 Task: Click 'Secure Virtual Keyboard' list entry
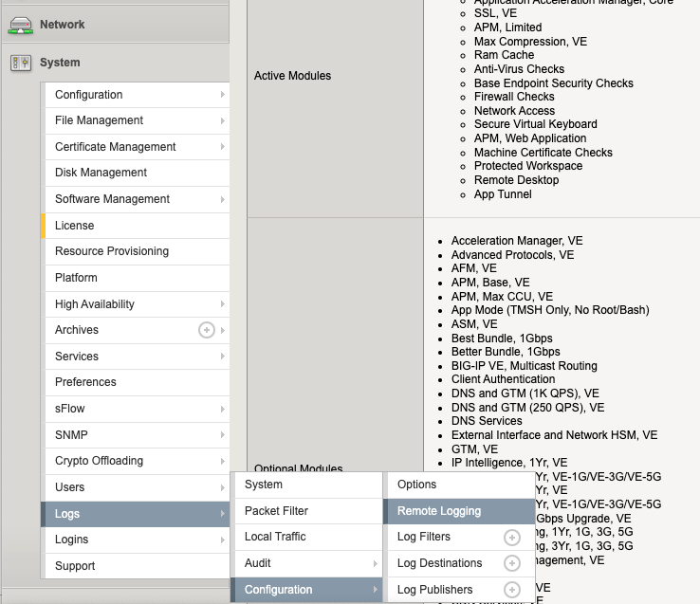[535, 124]
